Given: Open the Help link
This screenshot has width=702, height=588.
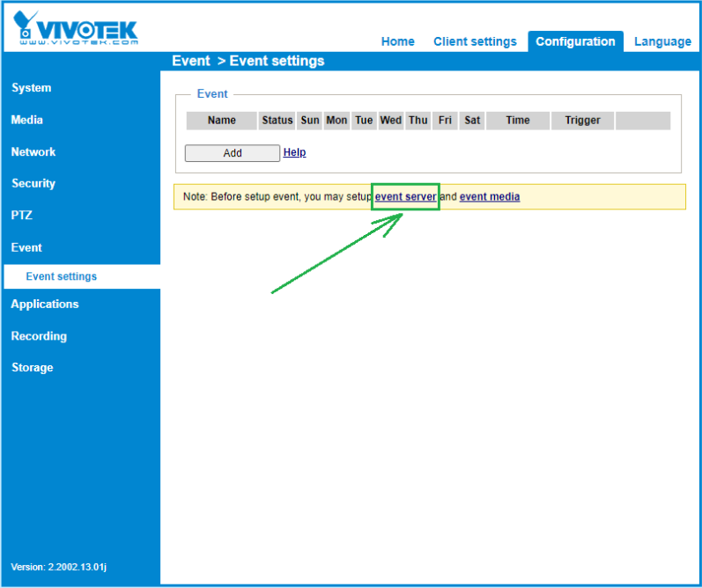Looking at the screenshot, I should (x=294, y=152).
